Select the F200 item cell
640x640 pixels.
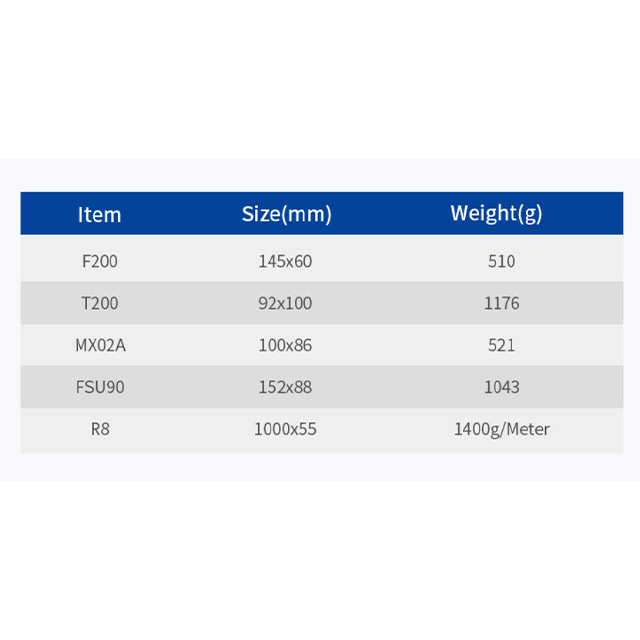[x=100, y=261]
